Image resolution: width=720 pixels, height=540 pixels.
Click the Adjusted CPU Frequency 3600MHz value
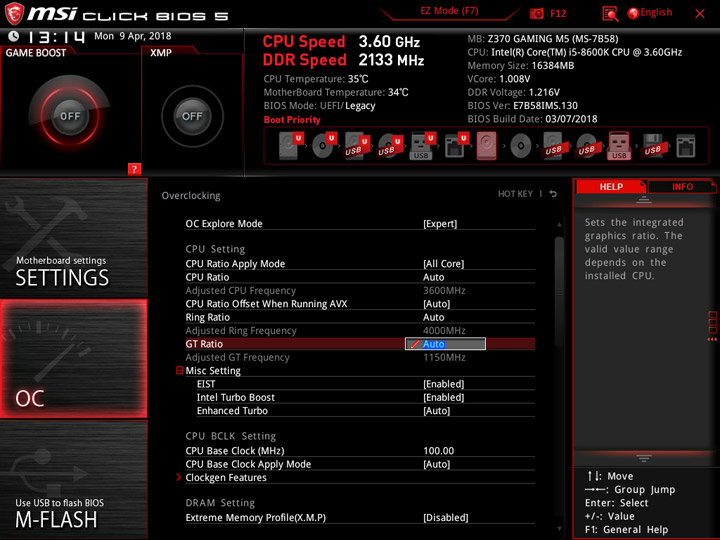pos(444,290)
